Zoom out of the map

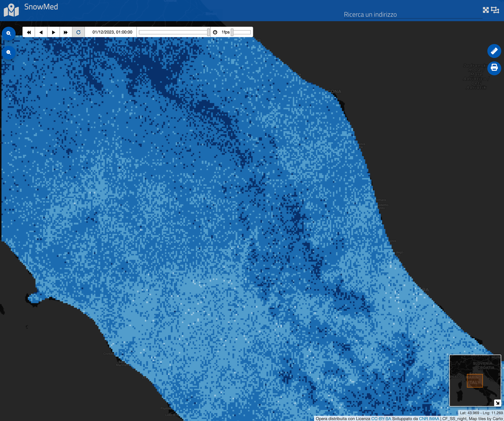(x=9, y=52)
